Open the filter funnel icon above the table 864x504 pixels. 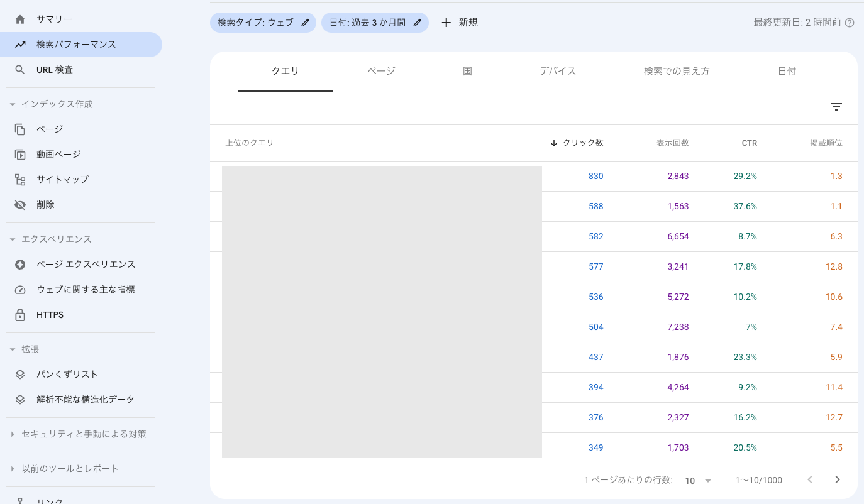pos(836,107)
